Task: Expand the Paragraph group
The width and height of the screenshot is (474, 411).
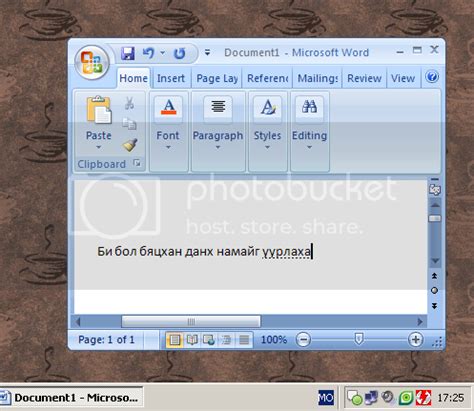Action: pyautogui.click(x=218, y=131)
